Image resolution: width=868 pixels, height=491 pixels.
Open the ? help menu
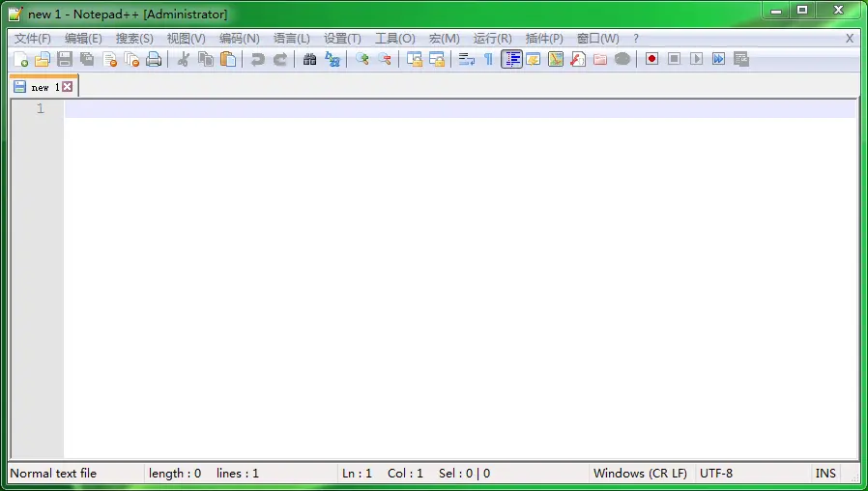point(636,39)
